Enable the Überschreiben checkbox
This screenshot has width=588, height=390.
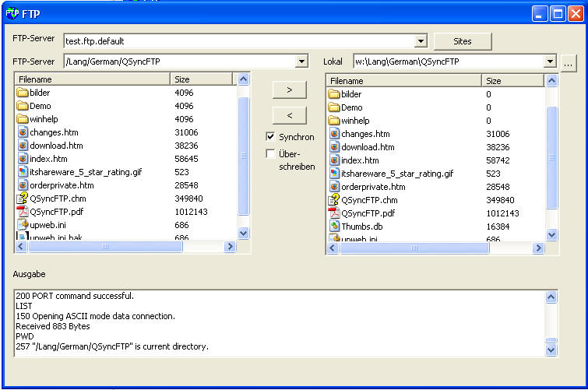tap(271, 154)
